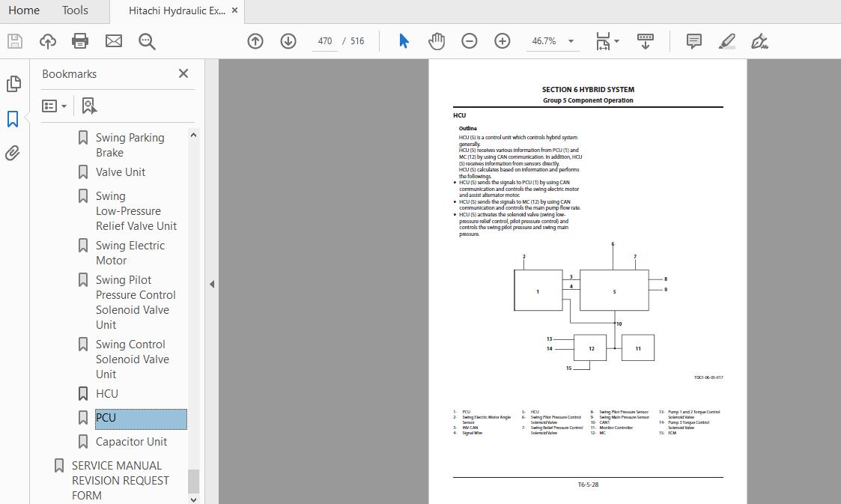Go to next page arrow
The height and width of the screenshot is (504, 841).
tap(288, 41)
